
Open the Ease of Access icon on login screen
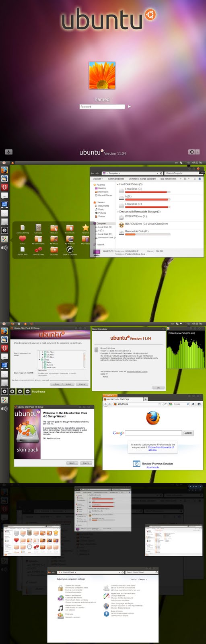[9, 152]
